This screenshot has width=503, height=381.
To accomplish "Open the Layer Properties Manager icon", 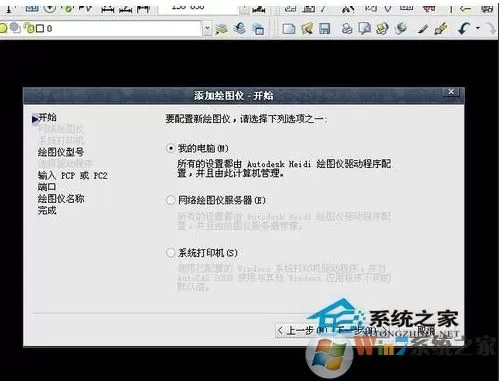I will (221, 29).
